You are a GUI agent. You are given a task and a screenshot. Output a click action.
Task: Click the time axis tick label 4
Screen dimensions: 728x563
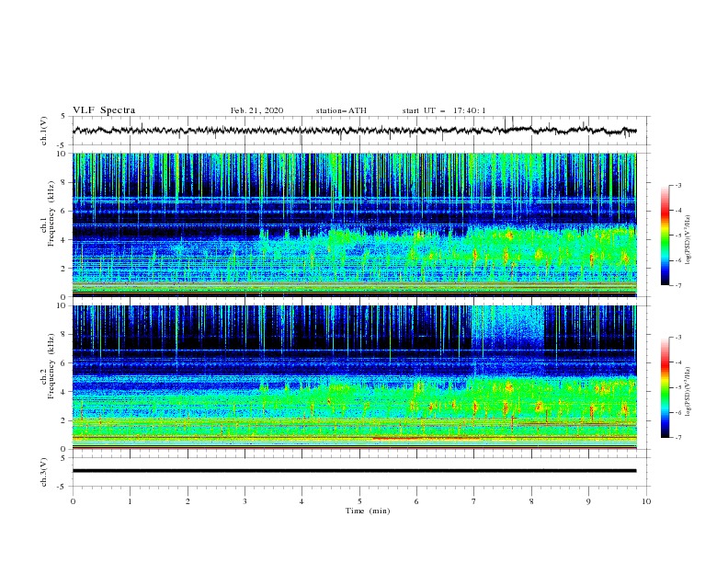(x=301, y=501)
